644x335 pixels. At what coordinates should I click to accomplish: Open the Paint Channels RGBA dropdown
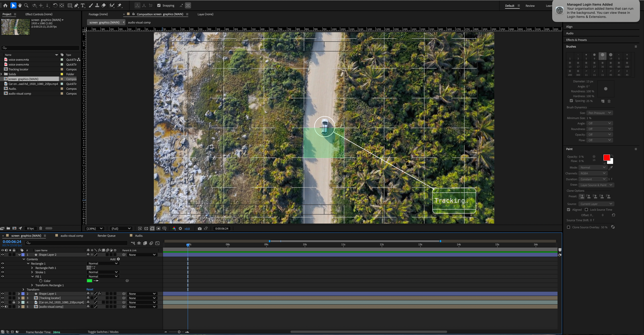(593, 173)
